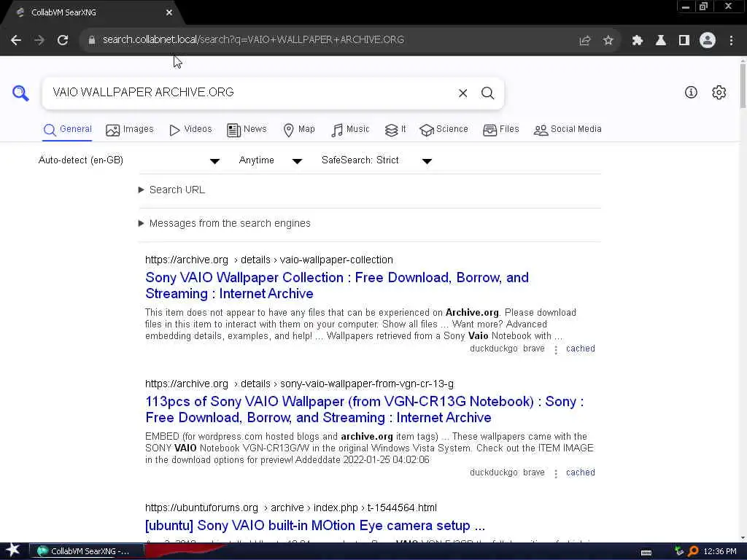Viewport: 747px width, 560px height.
Task: Click the green updater tray icon
Action: [x=679, y=551]
